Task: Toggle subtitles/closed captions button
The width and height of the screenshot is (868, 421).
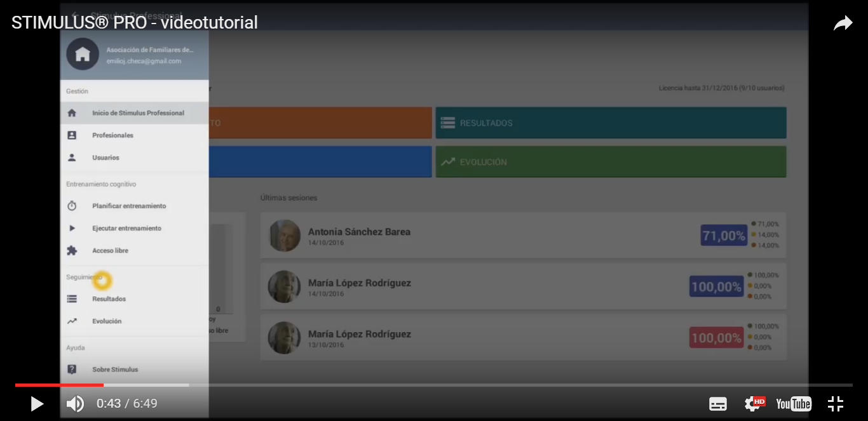Action: [718, 404]
